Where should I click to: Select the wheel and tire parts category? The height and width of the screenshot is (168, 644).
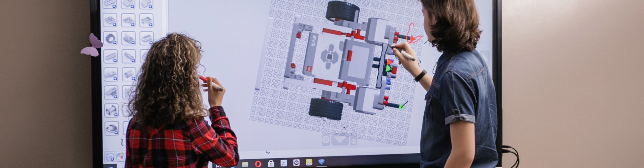click(x=110, y=110)
